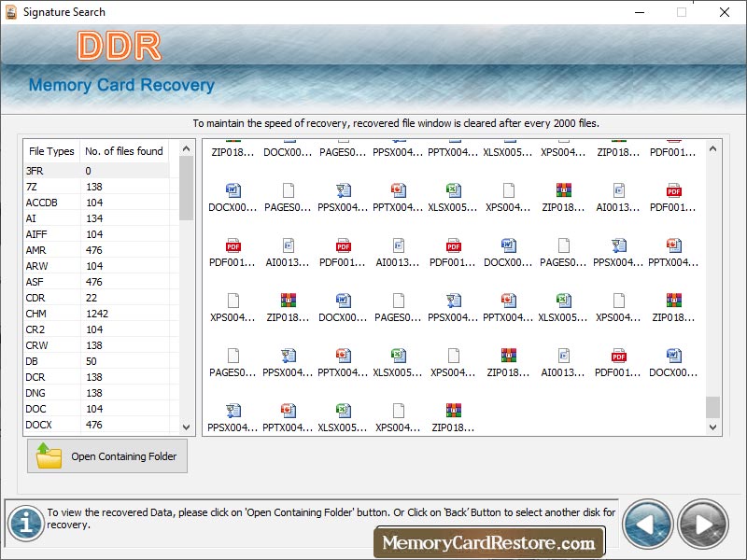The image size is (747, 560).
Task: Select the ARW file type row
Action: (x=97, y=266)
